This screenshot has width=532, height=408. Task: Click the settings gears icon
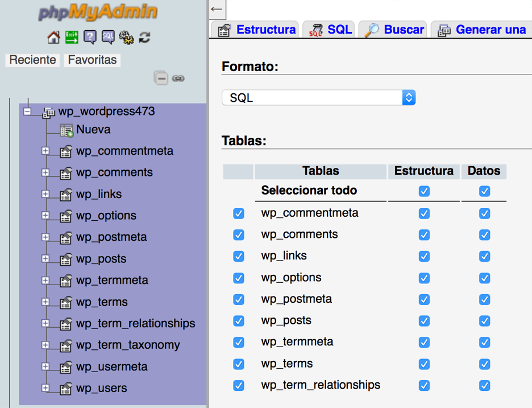tap(126, 38)
